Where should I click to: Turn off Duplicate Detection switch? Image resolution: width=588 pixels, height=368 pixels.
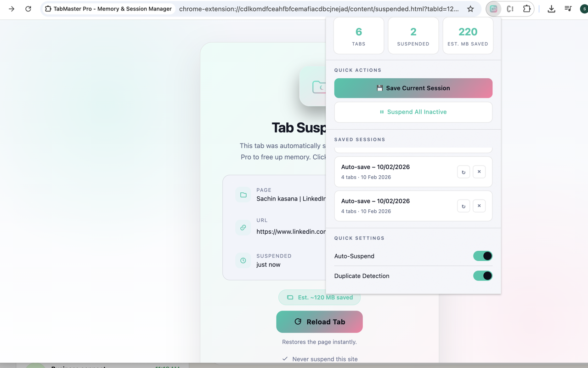[482, 276]
